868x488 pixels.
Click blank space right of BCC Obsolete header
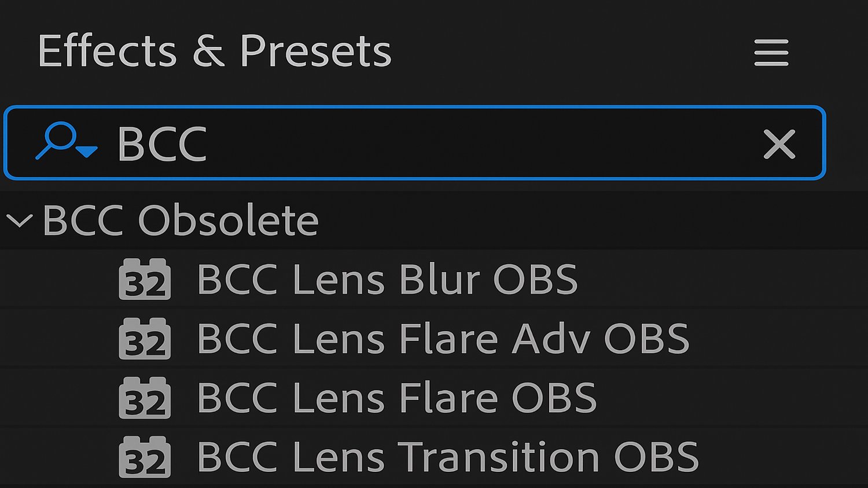coord(579,221)
